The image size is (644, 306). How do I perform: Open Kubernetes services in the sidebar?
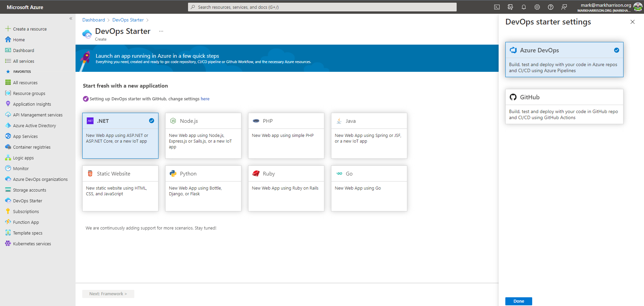point(32,244)
